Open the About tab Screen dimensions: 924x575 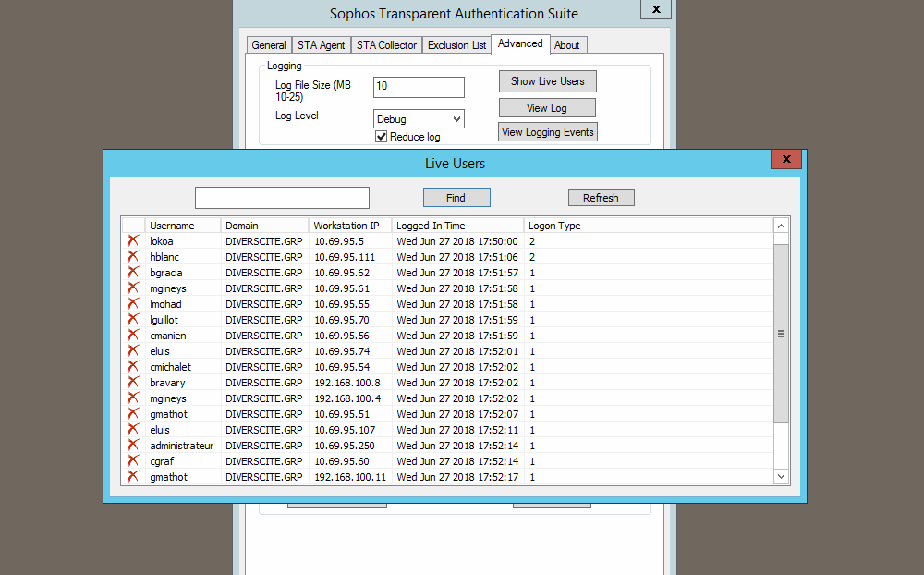coord(567,44)
